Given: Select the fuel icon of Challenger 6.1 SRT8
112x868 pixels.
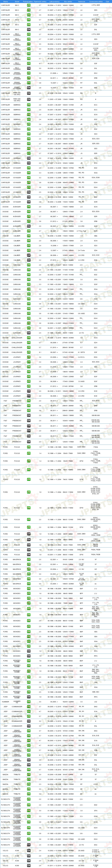Looking at the screenshot, I should click(29, 352).
